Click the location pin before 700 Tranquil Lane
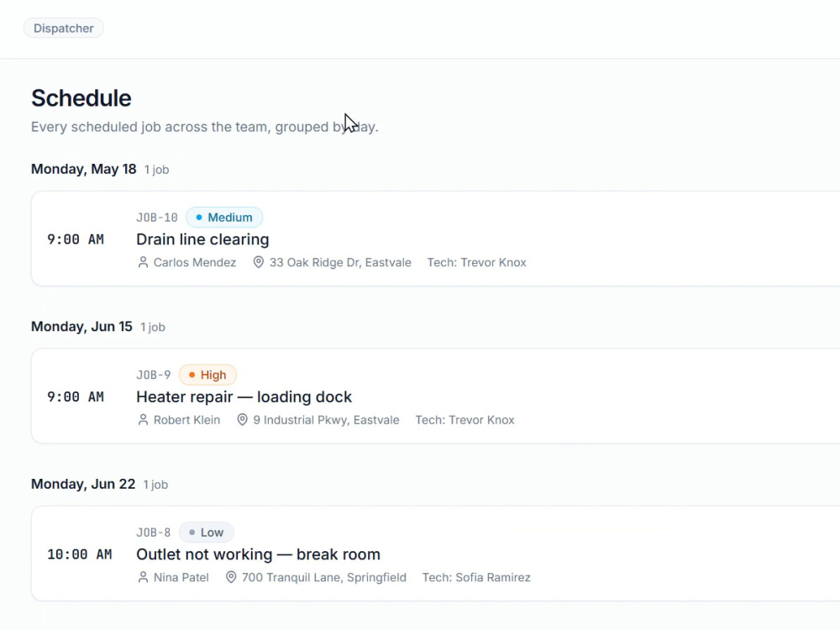The height and width of the screenshot is (630, 840). pyautogui.click(x=231, y=578)
